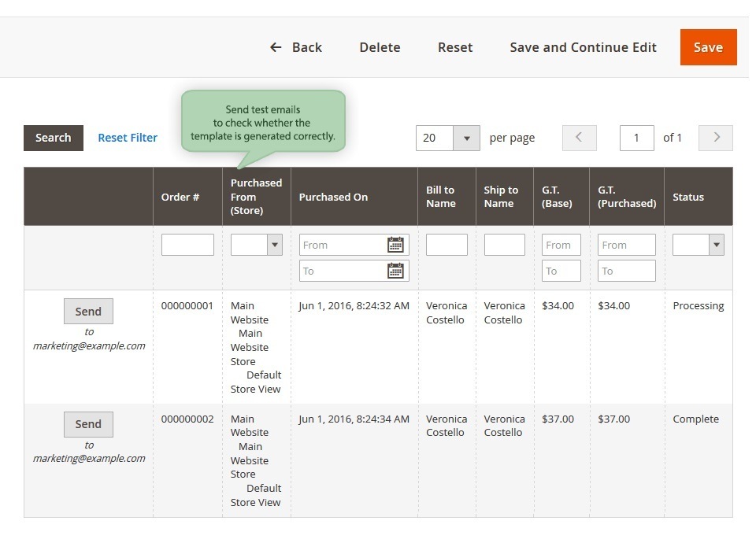The height and width of the screenshot is (554, 756).
Task: Open the Status filter dropdown
Action: pyautogui.click(x=699, y=245)
